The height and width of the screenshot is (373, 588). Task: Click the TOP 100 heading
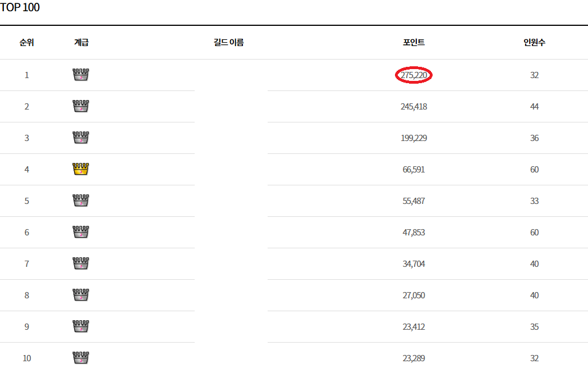[20, 8]
